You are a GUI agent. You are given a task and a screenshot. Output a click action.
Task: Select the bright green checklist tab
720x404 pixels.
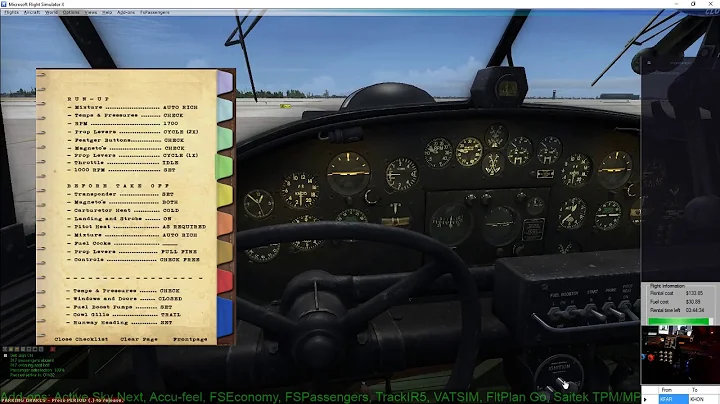pyautogui.click(x=224, y=167)
